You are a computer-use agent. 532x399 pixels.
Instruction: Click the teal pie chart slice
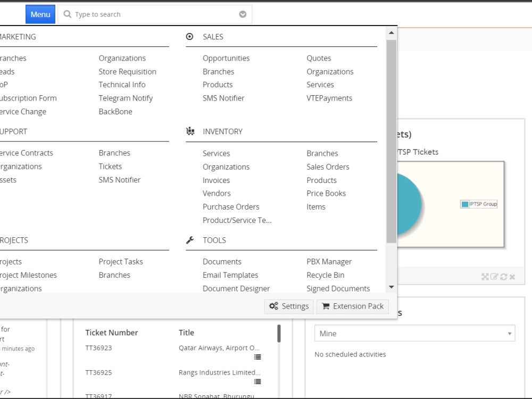409,204
